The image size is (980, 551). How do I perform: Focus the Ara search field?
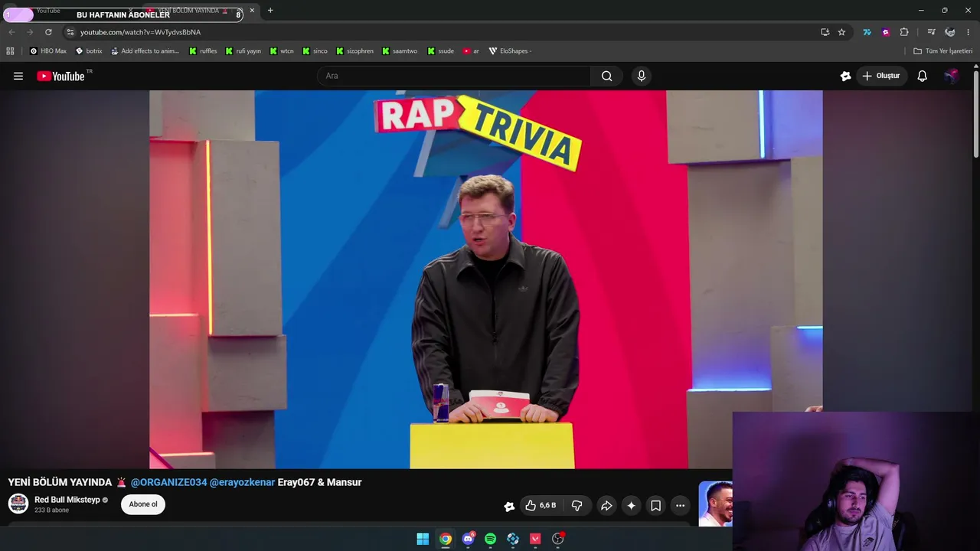(x=453, y=76)
